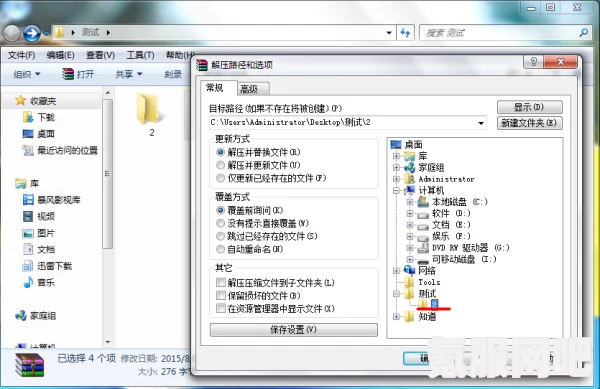Click 显示(D) button
Screen dimensions: 600x389
click(x=530, y=107)
